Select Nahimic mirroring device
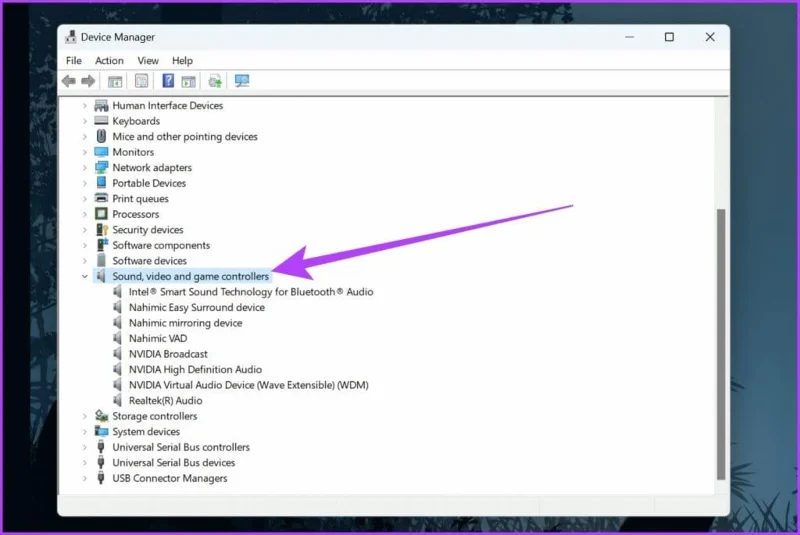Viewport: 800px width, 535px height. pos(185,323)
